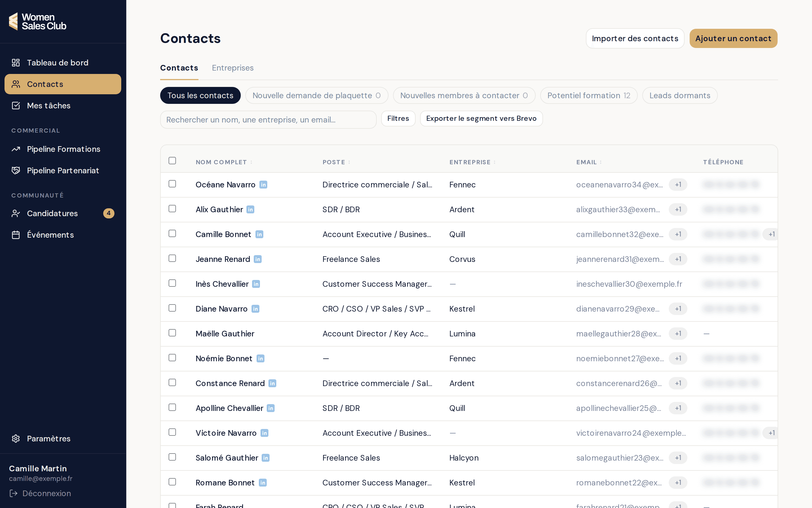Screen dimensions: 812x508
Task: Select the Romane Bonnet row checkbox
Action: pos(173,482)
